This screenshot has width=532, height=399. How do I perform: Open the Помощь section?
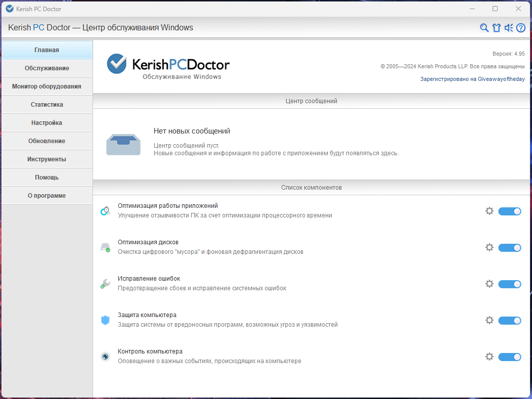click(47, 178)
